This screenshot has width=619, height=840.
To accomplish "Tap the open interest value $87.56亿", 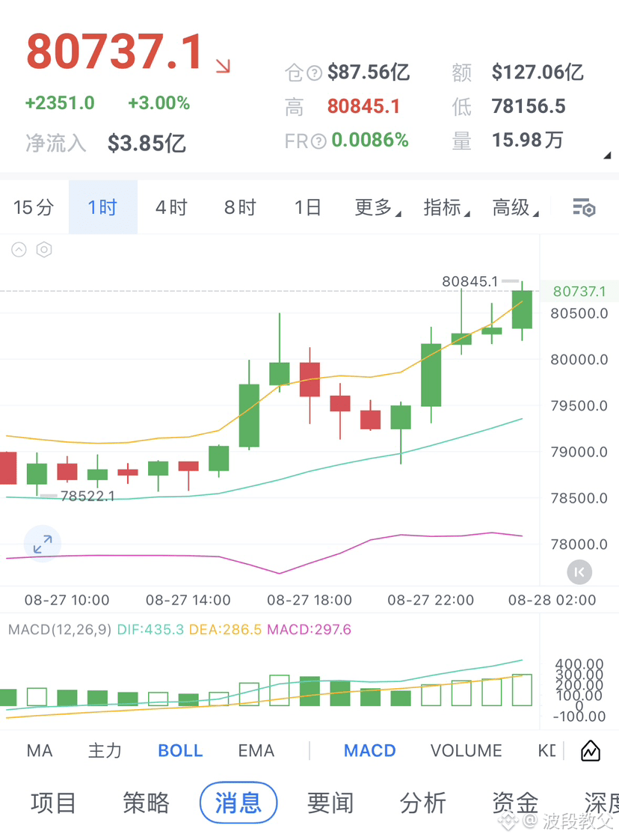I will tap(369, 72).
